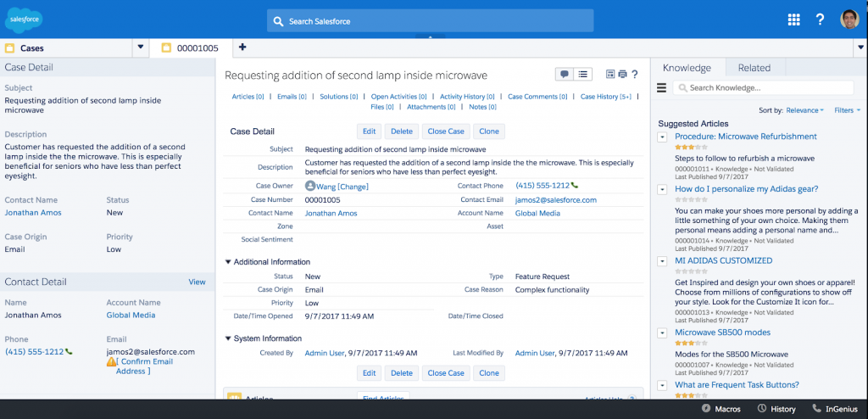Switch to Details view list icon
This screenshot has width=868, height=419.
coord(582,74)
